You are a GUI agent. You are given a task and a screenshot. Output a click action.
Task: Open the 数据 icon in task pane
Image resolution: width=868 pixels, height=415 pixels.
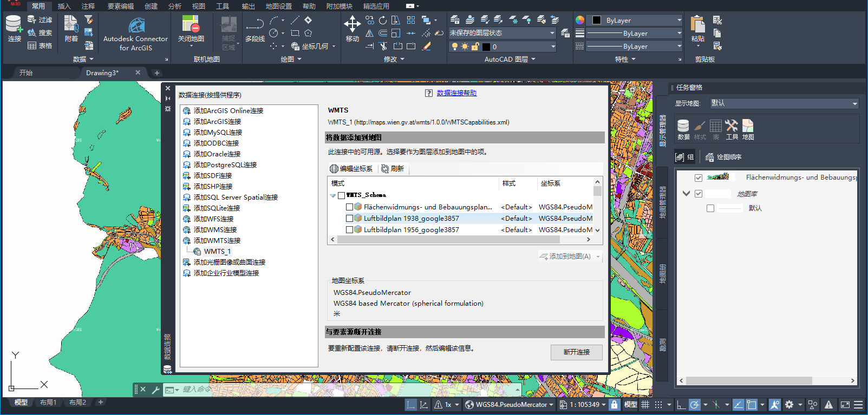tap(683, 130)
